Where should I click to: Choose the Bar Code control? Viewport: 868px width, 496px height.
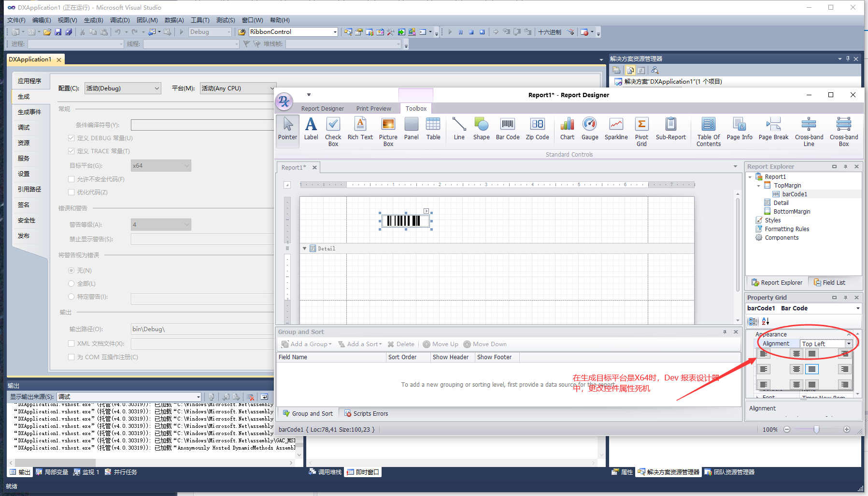tap(508, 129)
